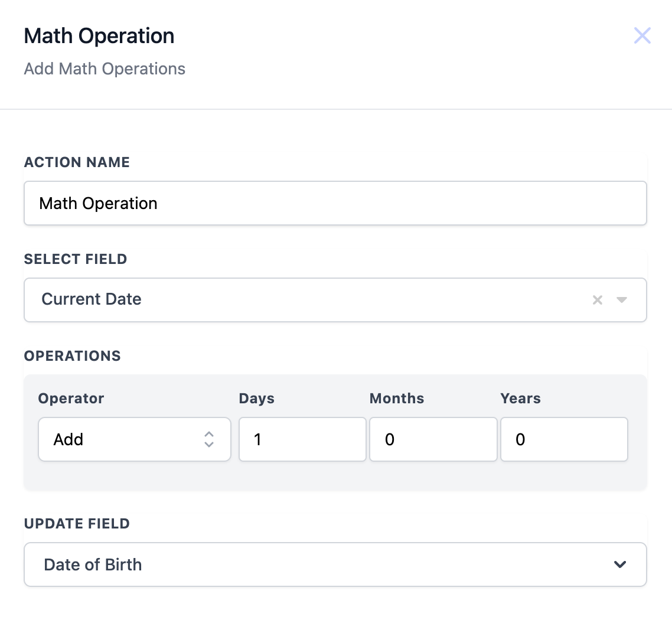
Task: Close the Math Operation panel
Action: (642, 35)
